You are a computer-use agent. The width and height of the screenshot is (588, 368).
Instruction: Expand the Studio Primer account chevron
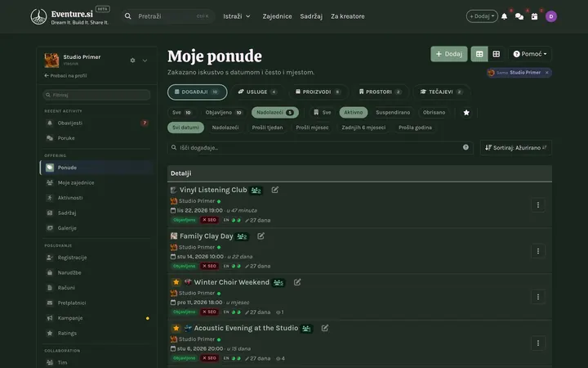tap(145, 60)
